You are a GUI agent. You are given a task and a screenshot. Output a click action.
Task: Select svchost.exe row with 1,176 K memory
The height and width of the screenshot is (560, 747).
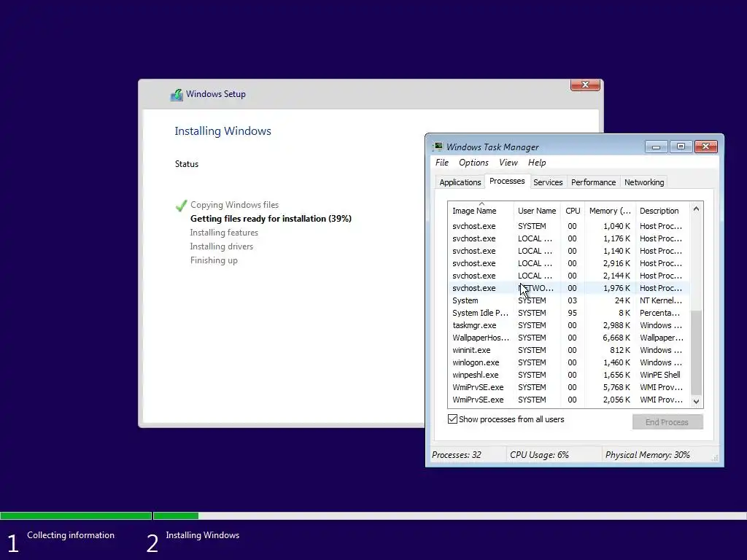[x=569, y=238]
